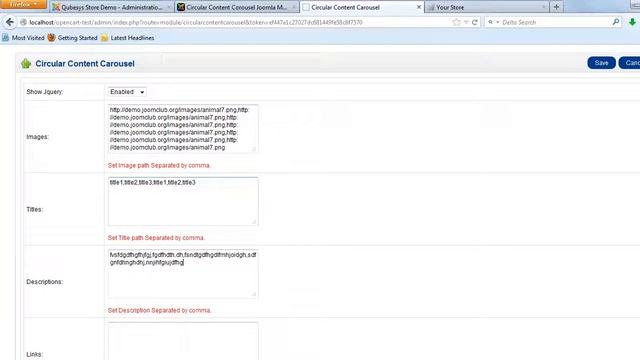Select the active Circular Content Carousel tab
640x360 pixels.
(362, 7)
